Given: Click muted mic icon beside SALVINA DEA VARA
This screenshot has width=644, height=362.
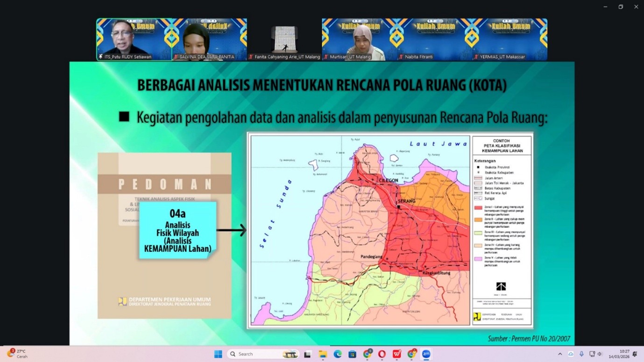Looking at the screenshot, I should click(176, 57).
